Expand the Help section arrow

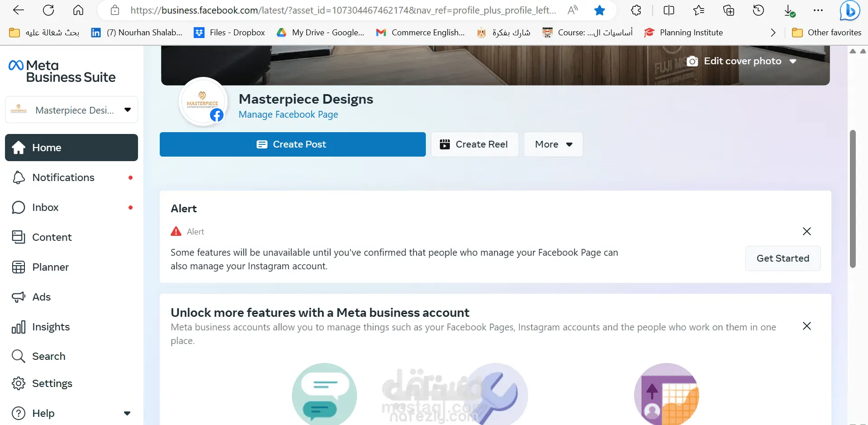pos(127,413)
